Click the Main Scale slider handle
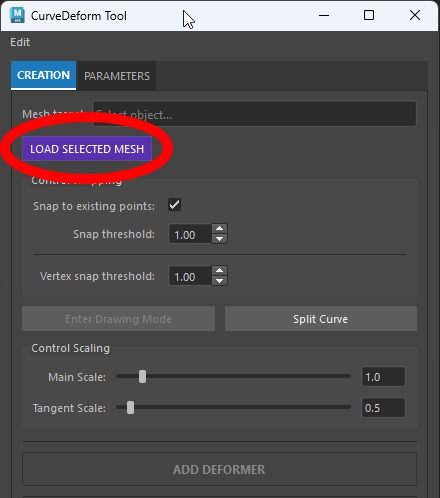This screenshot has height=498, width=440. point(142,376)
